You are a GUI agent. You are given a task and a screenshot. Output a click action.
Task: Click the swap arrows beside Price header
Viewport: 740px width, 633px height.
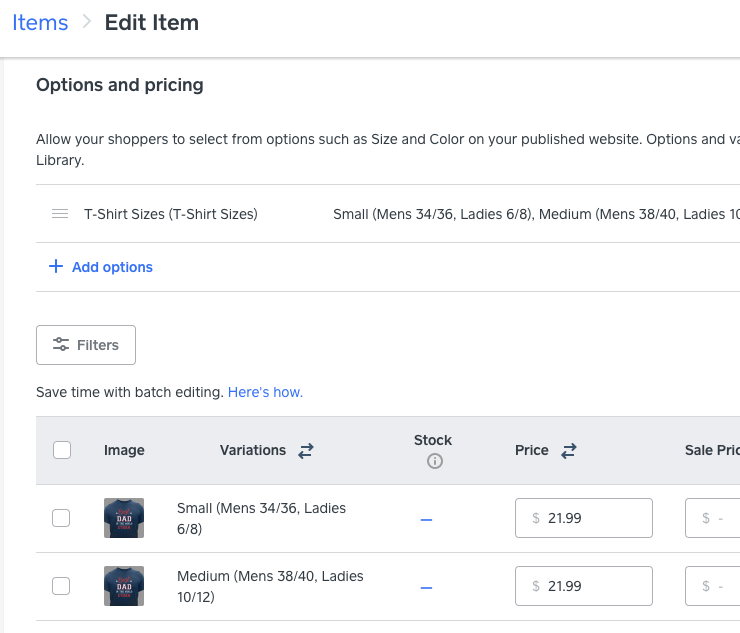568,451
